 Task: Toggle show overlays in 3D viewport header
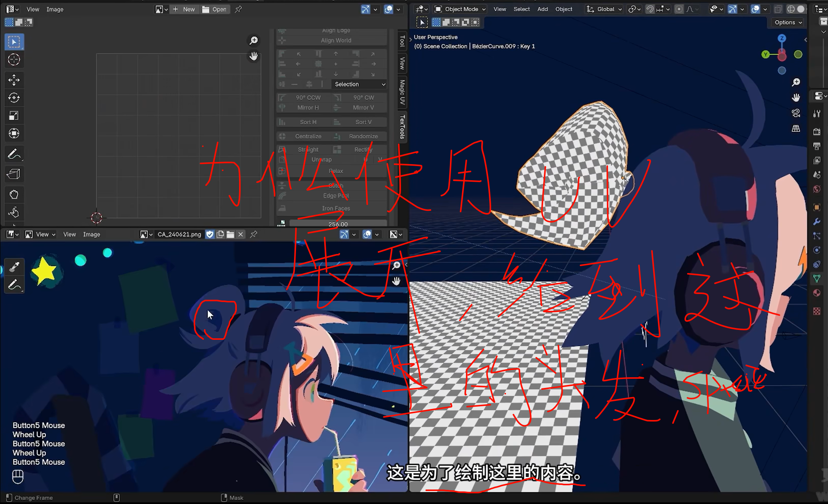click(755, 9)
